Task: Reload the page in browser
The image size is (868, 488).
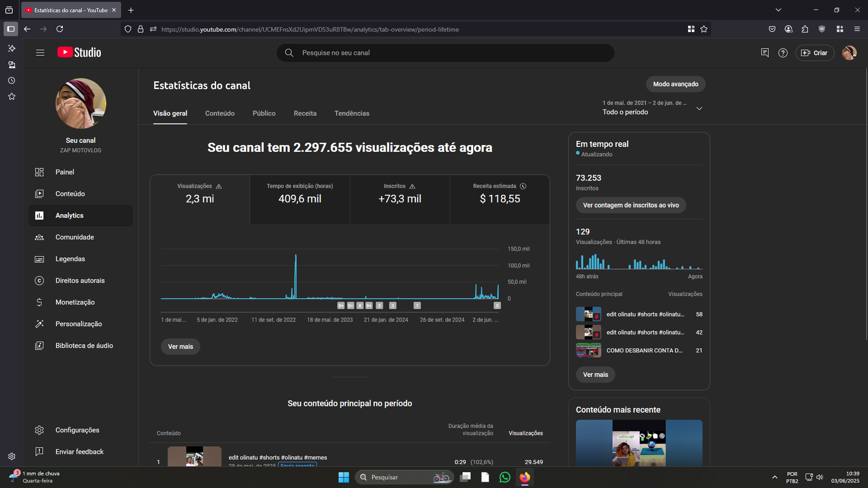Action: 60,29
